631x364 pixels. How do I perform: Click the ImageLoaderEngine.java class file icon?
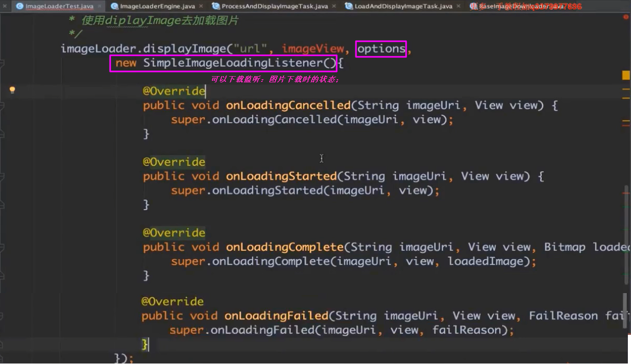[x=114, y=6]
